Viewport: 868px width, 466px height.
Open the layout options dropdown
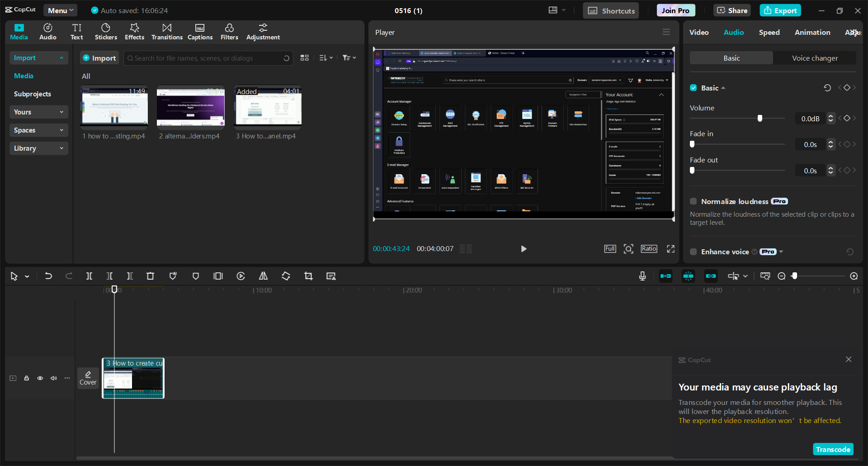pyautogui.click(x=557, y=10)
